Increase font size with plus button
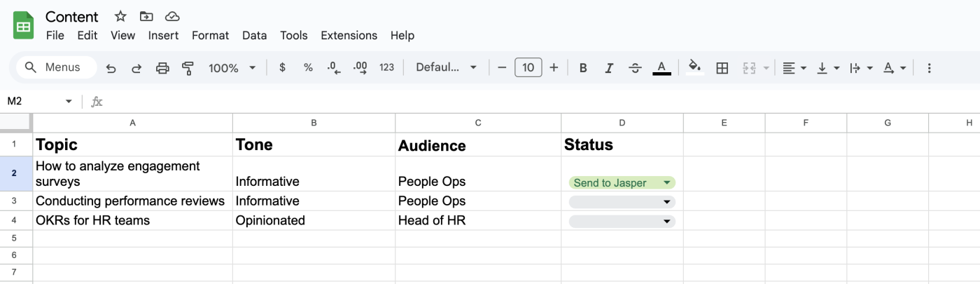980x284 pixels. (x=554, y=68)
